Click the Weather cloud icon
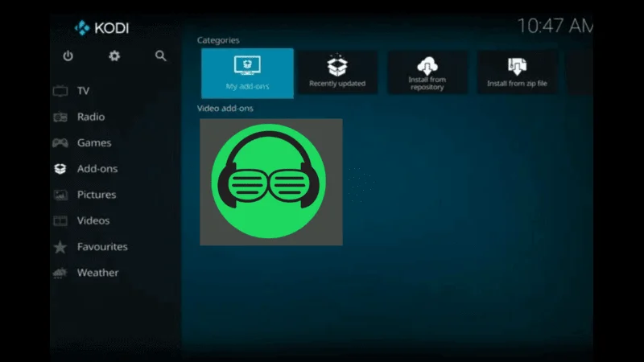Viewport: 644px width, 362px height. (x=60, y=273)
